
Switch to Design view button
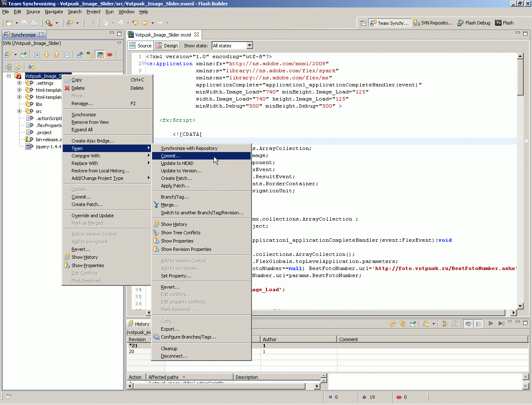pyautogui.click(x=167, y=46)
